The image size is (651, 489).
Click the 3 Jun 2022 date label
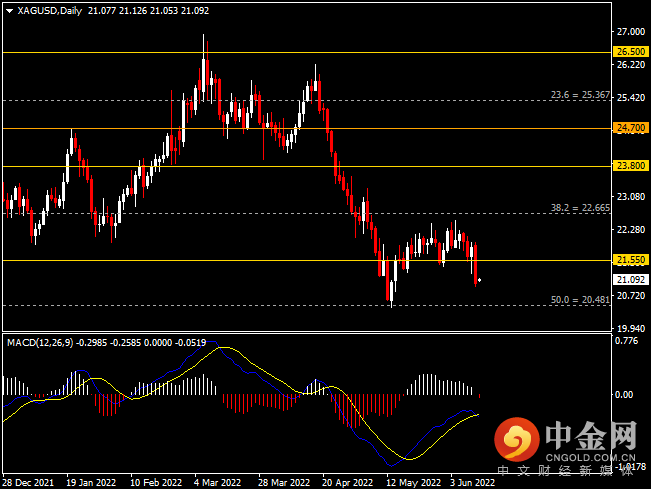(x=473, y=482)
